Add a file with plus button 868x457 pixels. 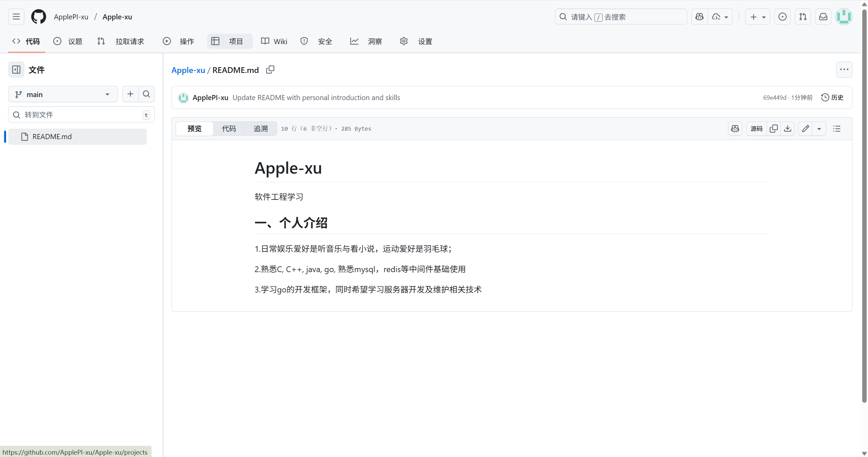point(130,94)
